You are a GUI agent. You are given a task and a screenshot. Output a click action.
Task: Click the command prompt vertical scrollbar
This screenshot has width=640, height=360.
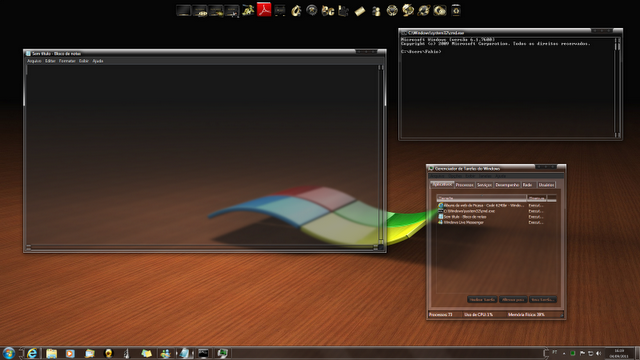[x=617, y=87]
